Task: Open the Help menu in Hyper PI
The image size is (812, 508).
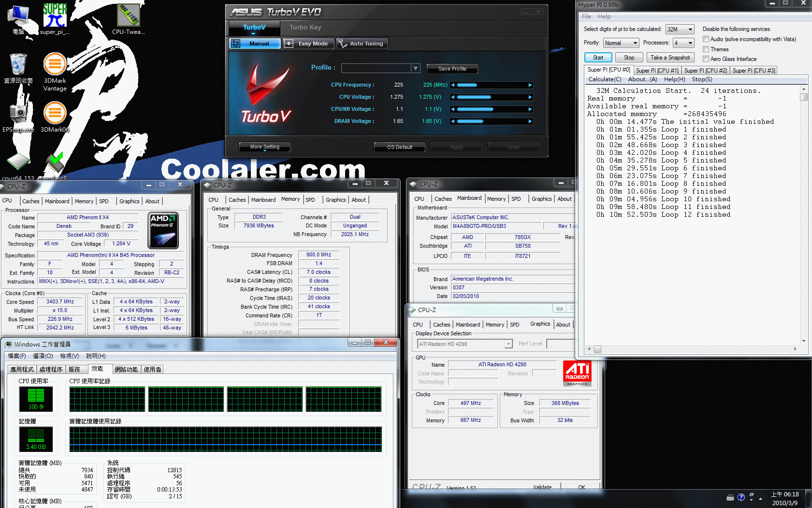Action: pos(604,16)
